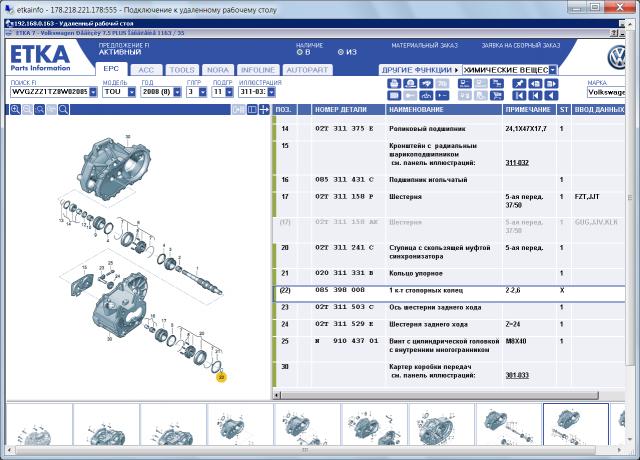Viewport: 640px width, 460px height.
Task: Switch to the EPC tab
Action: (111, 69)
